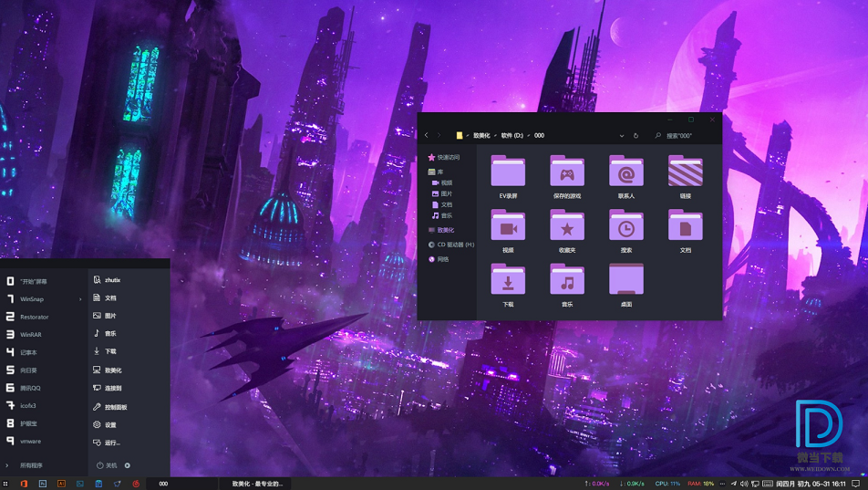Expand the WinSnap submenu arrow
The width and height of the screenshot is (868, 490).
pos(80,299)
